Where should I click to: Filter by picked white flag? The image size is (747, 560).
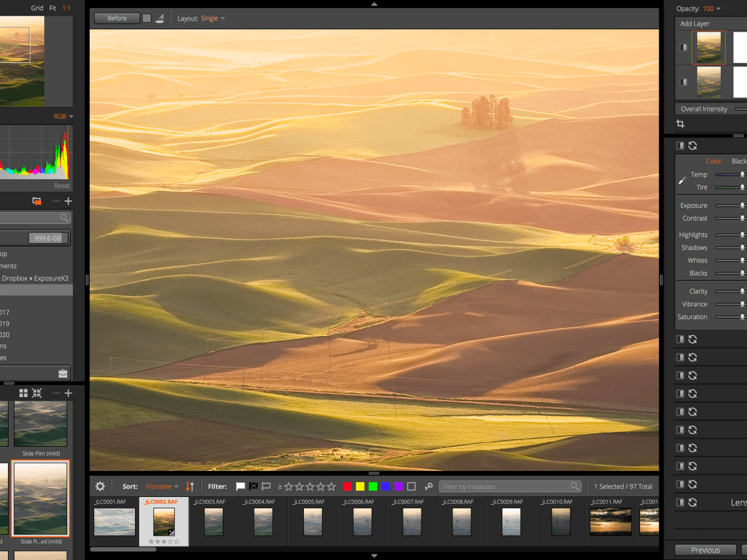tap(240, 487)
